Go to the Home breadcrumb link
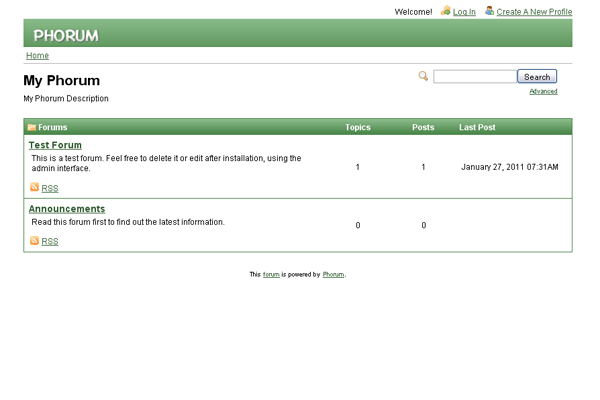This screenshot has height=400, width=600. pos(37,56)
